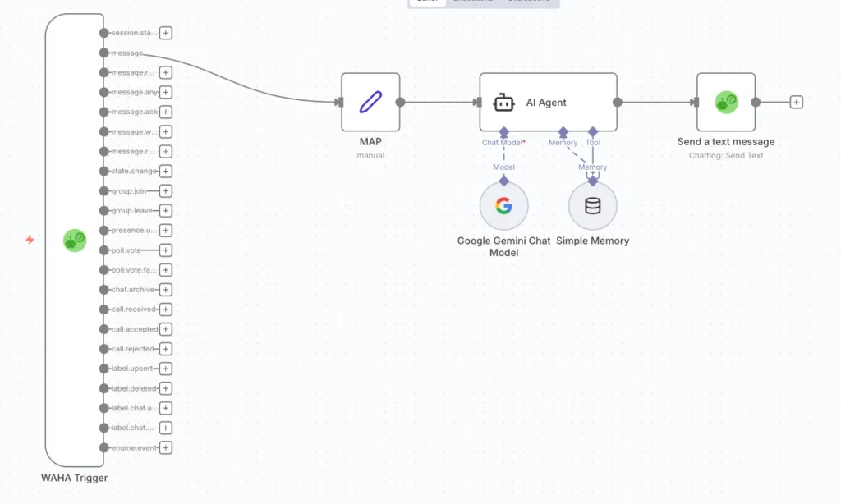Select the Google Gemini Chat Model node
841x504 pixels.
(503, 206)
